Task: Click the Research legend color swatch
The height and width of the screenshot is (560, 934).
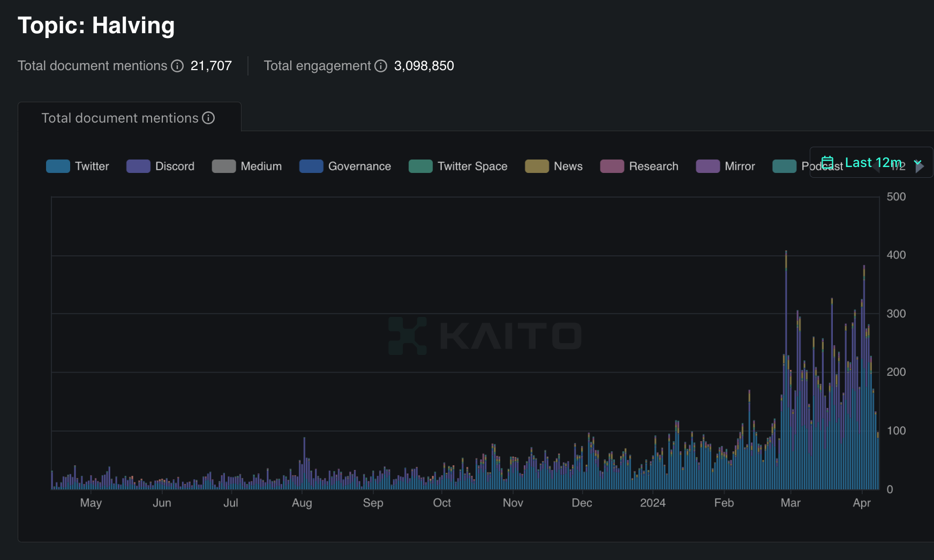Action: (x=612, y=167)
